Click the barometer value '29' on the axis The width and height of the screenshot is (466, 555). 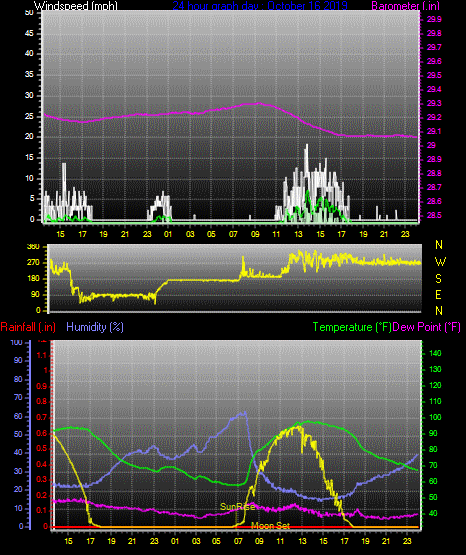pos(431,145)
